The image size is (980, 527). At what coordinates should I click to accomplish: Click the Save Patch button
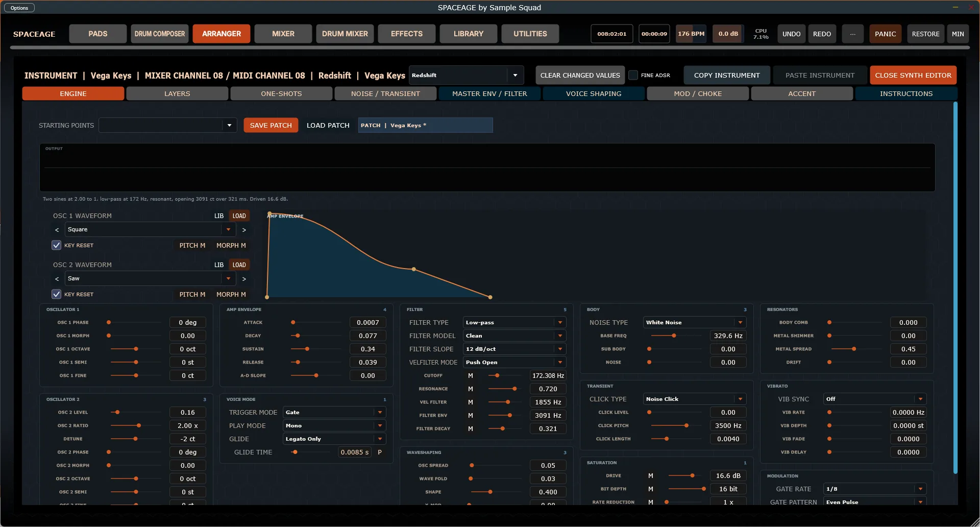271,126
